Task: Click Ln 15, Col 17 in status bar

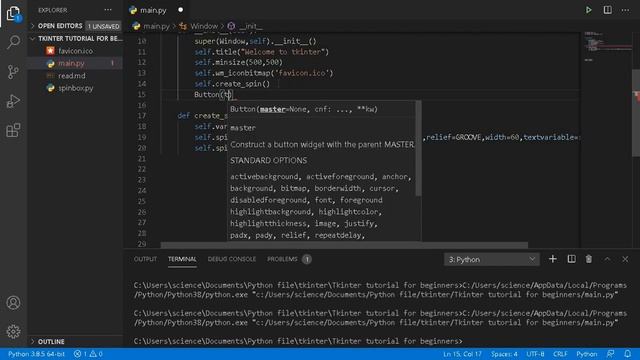Action: [462, 354]
